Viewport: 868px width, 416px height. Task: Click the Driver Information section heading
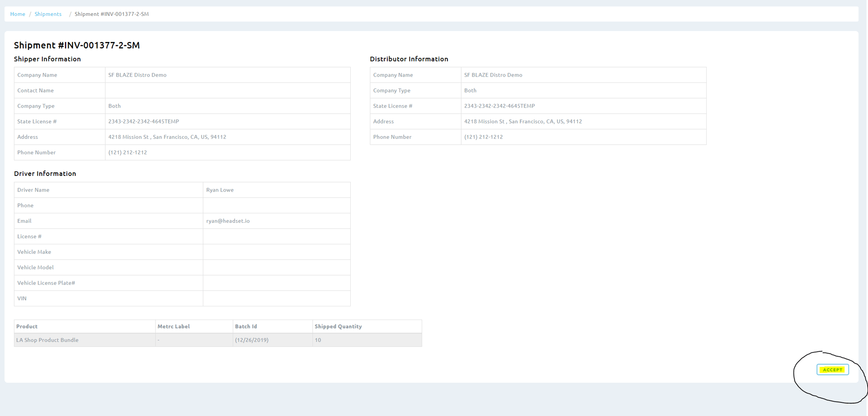45,174
